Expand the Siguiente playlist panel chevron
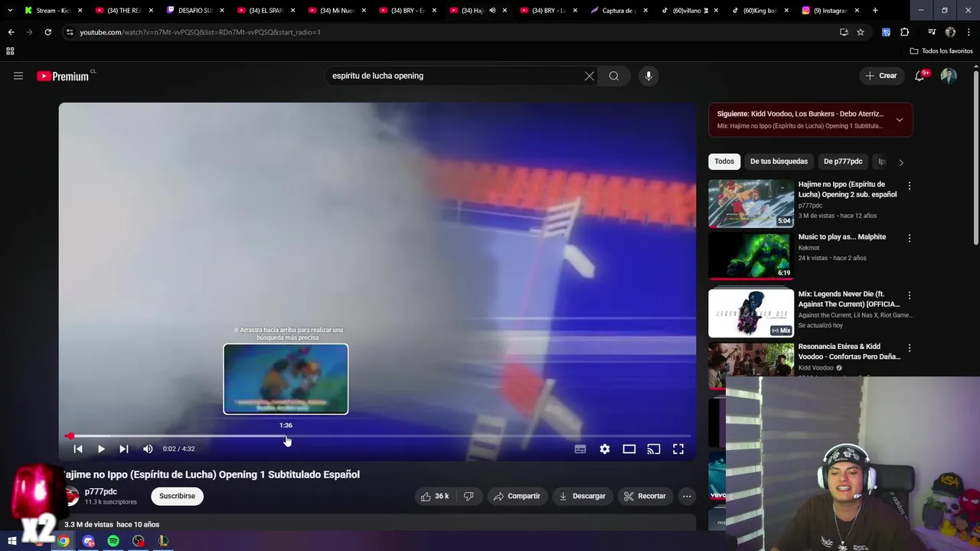 click(900, 119)
